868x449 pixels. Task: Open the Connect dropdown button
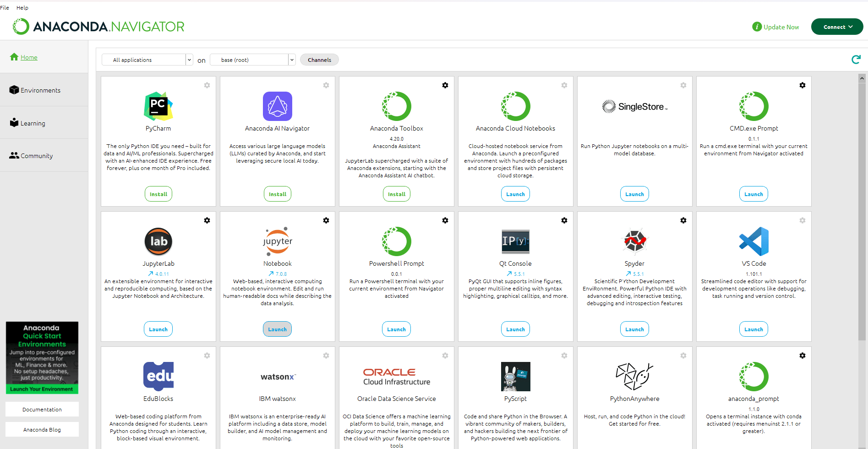(x=837, y=27)
